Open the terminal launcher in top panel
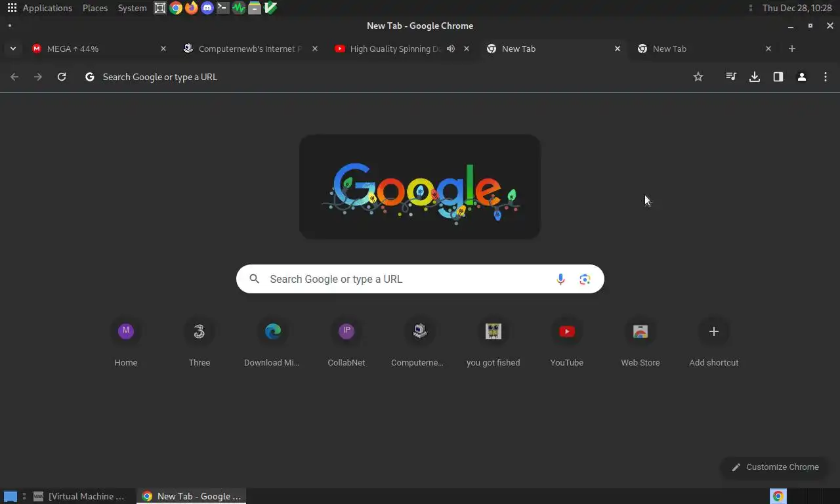The height and width of the screenshot is (504, 840). (x=223, y=8)
